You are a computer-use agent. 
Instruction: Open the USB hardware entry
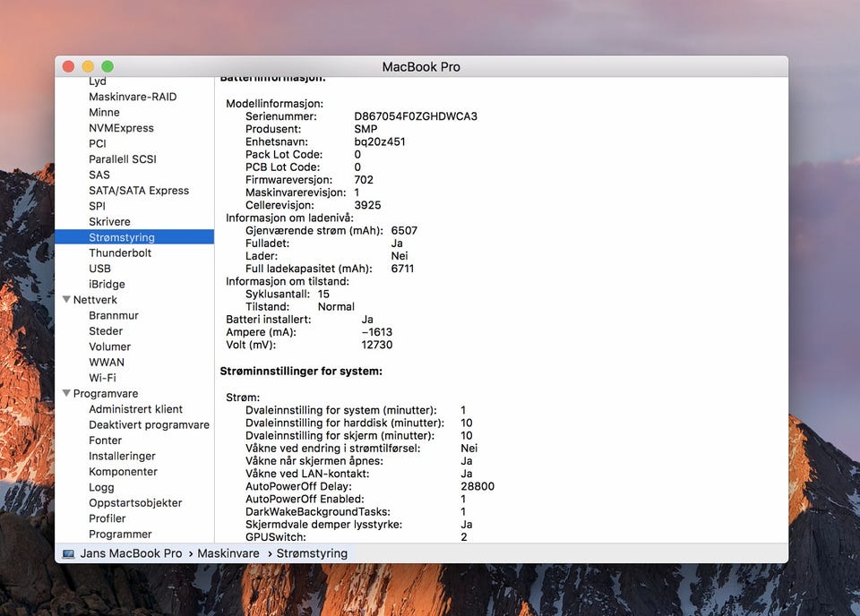(x=99, y=269)
